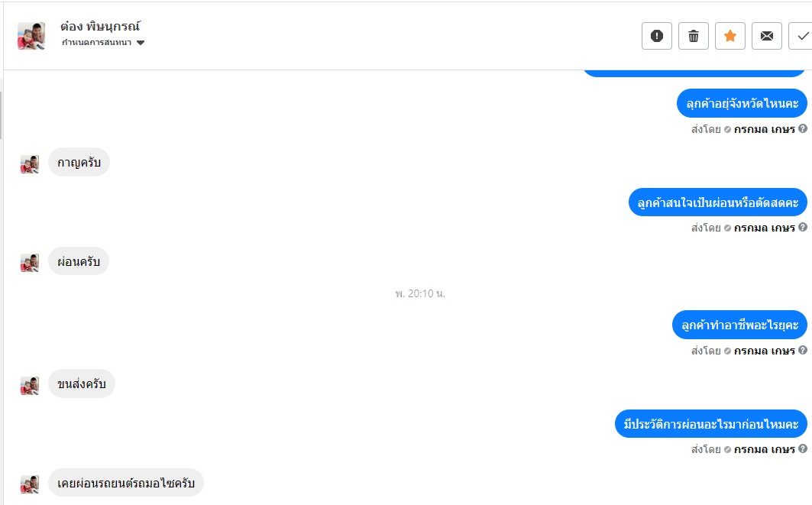812x505 pixels.
Task: Toggle the orange star follow-up flag
Action: [730, 36]
